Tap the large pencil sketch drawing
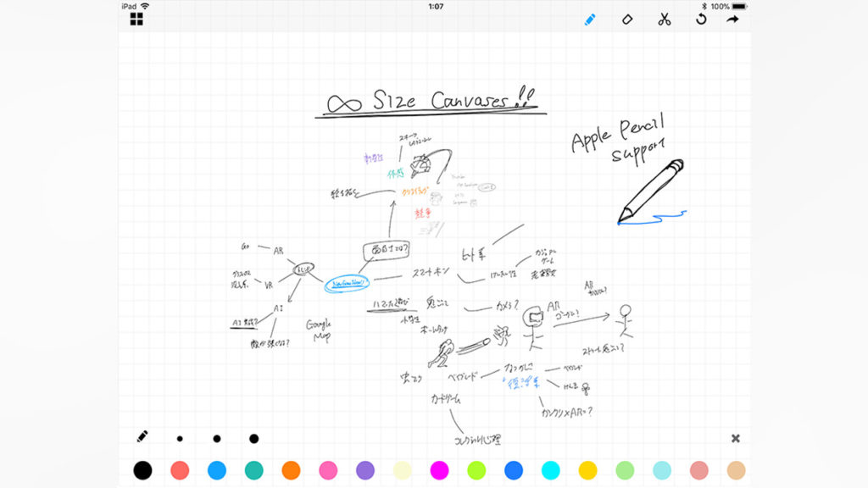The height and width of the screenshot is (488, 868). 651,191
